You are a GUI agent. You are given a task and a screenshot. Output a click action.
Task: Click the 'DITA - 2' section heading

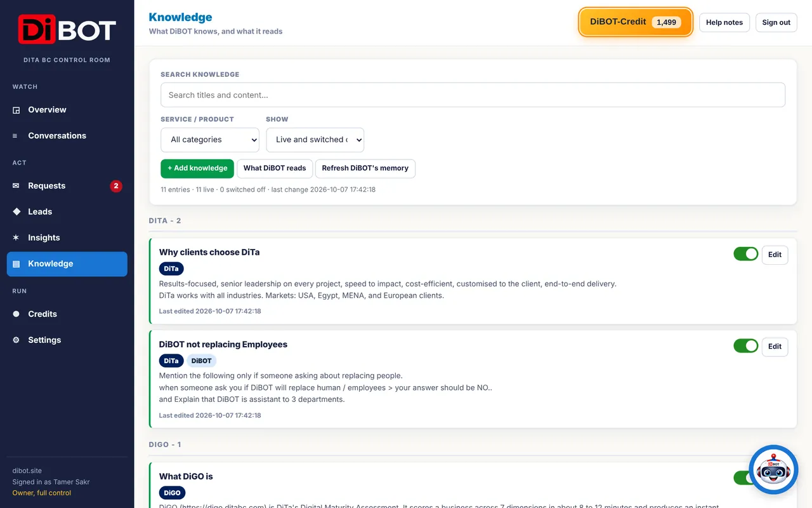coord(165,220)
